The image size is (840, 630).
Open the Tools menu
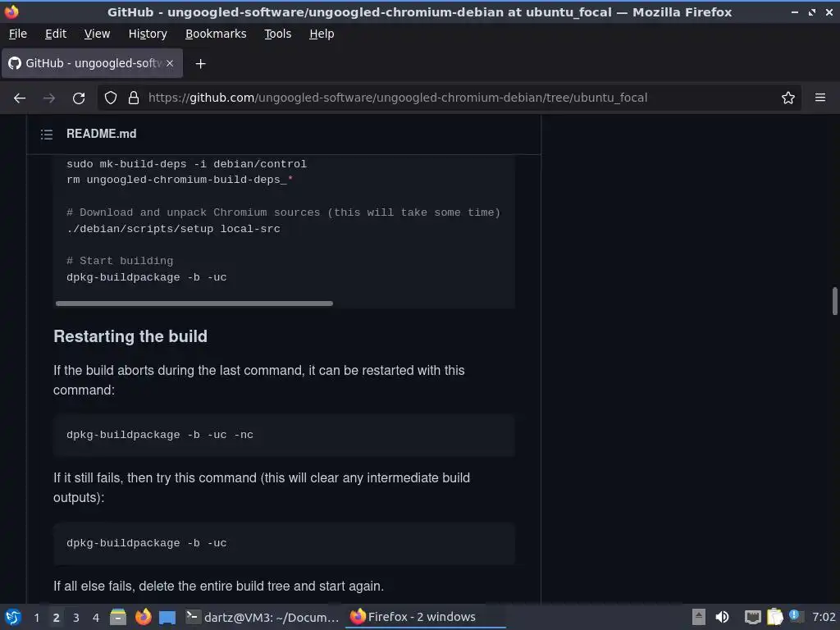point(277,34)
